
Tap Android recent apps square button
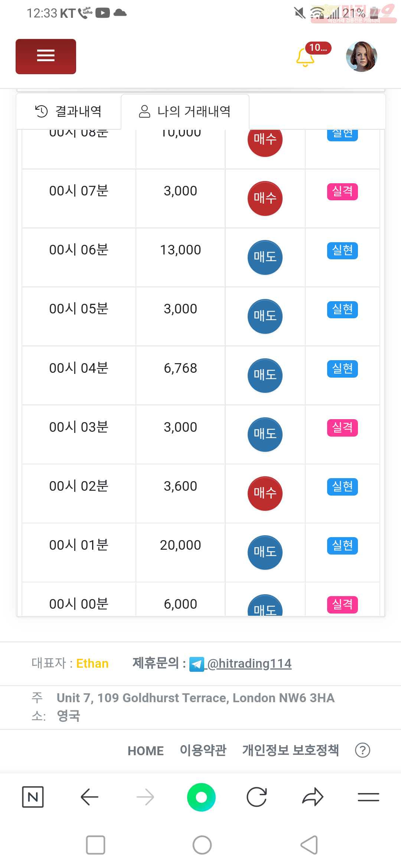pyautogui.click(x=95, y=845)
